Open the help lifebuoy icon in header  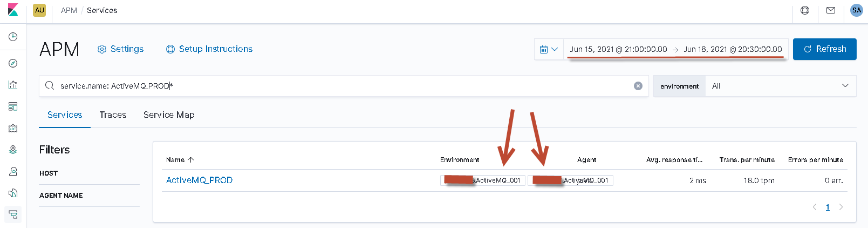(805, 10)
